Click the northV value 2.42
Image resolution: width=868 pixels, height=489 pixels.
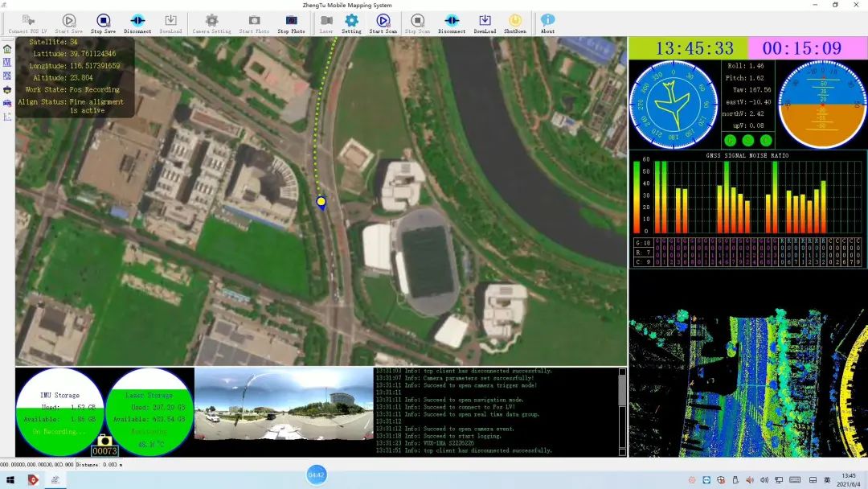click(x=755, y=113)
